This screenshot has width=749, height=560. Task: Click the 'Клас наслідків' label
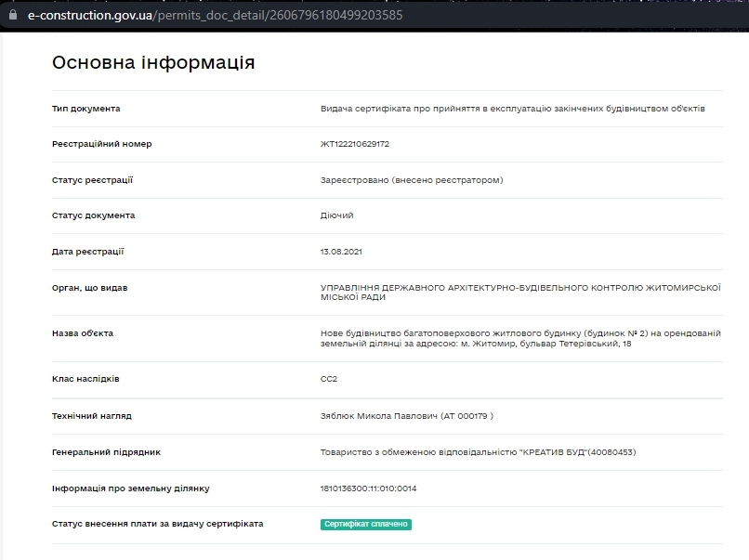[x=85, y=379]
